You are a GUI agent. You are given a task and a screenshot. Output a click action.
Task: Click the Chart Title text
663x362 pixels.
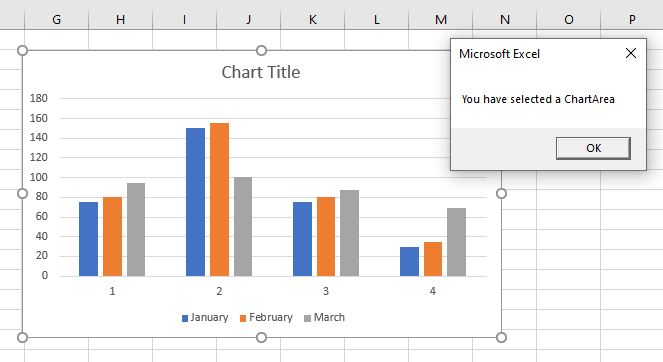(261, 72)
